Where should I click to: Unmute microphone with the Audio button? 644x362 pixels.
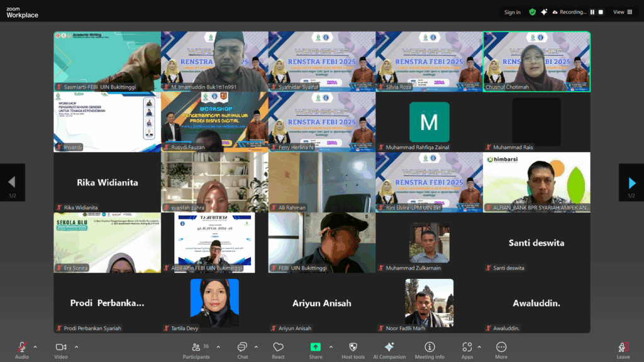point(21,349)
